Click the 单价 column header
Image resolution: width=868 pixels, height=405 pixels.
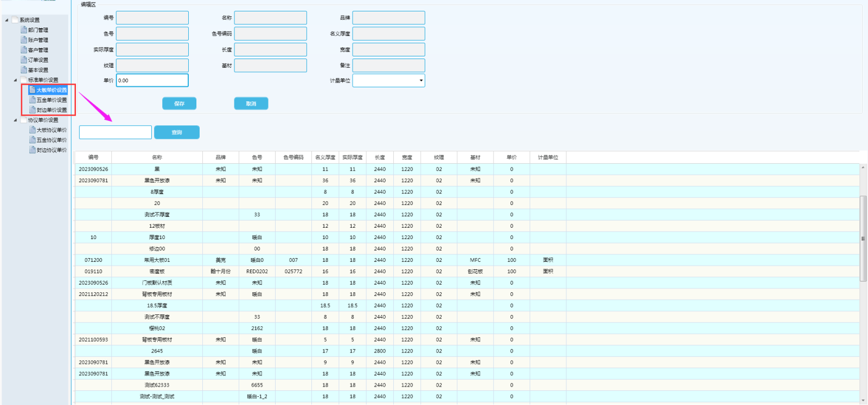coord(512,157)
